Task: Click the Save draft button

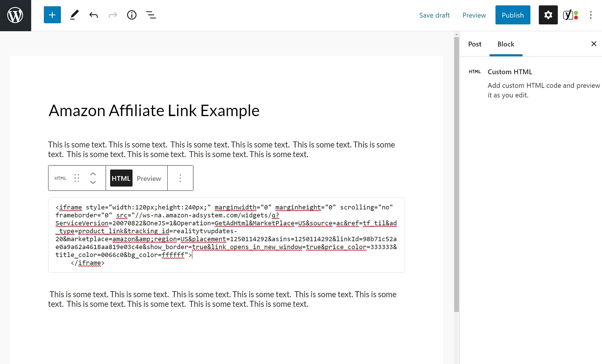Action: (x=434, y=15)
